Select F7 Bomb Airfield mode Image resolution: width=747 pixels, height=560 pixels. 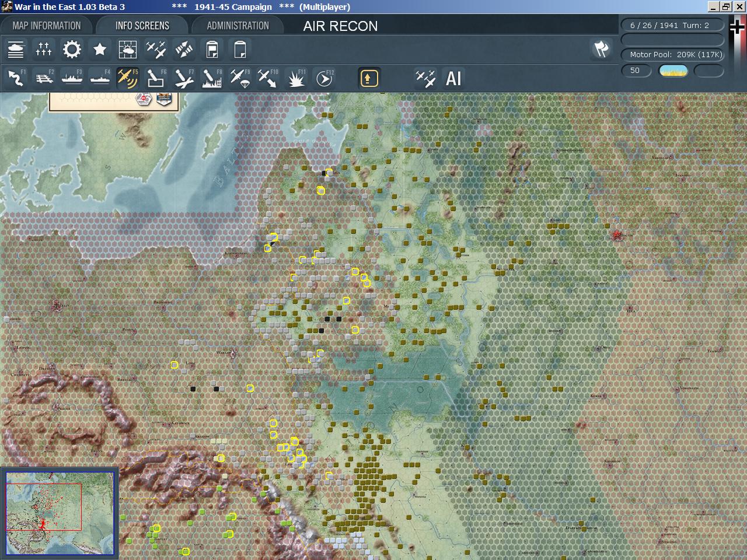[184, 78]
